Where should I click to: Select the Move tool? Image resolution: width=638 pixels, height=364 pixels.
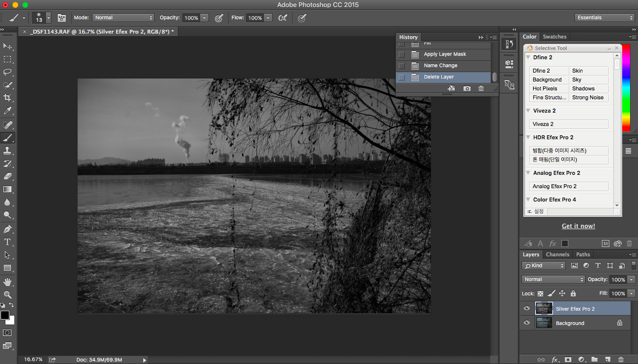[7, 46]
